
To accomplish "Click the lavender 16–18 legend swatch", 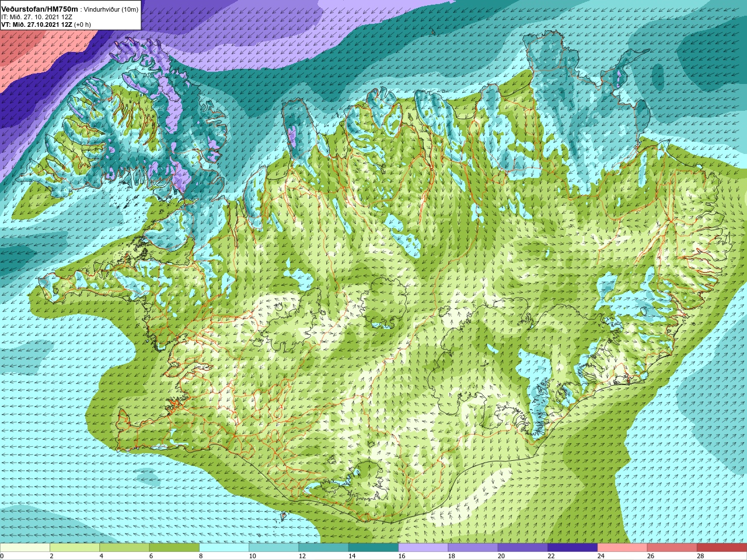I will pyautogui.click(x=423, y=548).
